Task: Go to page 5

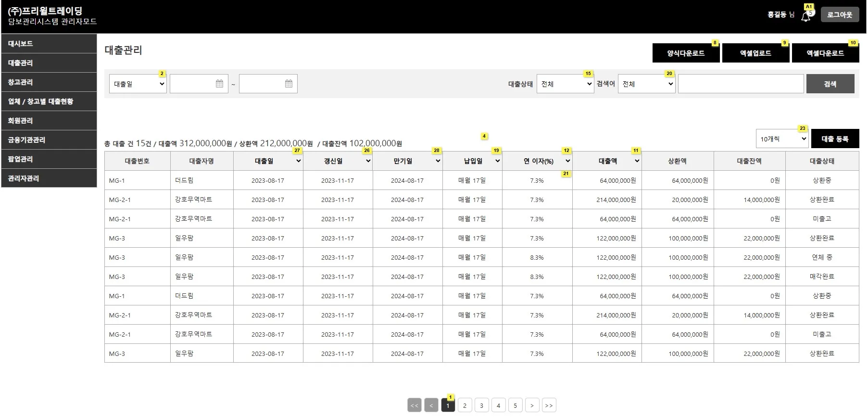Action: pyautogui.click(x=515, y=405)
